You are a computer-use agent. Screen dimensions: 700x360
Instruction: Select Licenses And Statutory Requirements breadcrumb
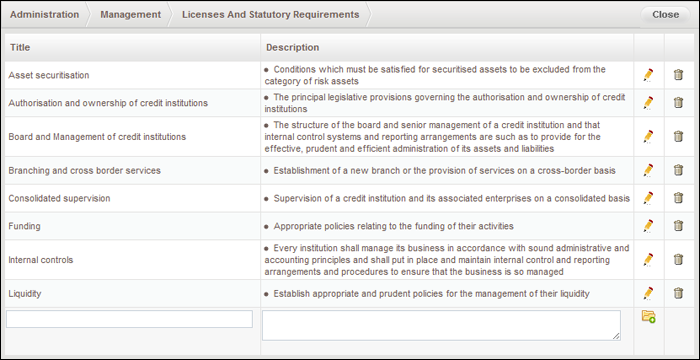(271, 14)
